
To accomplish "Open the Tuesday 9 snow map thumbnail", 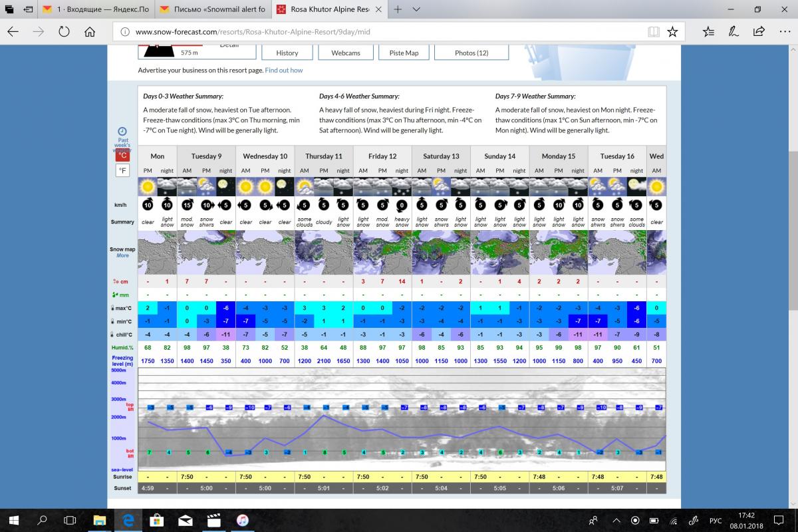I will pos(207,253).
